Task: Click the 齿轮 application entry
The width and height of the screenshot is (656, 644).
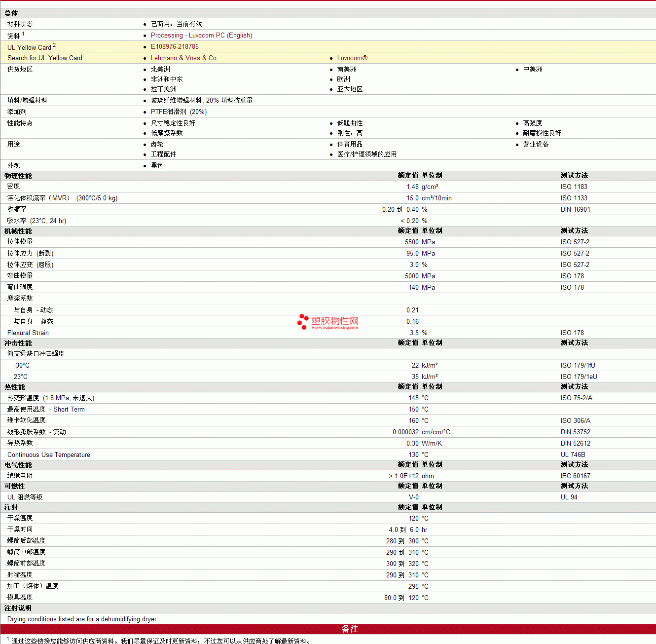Action: [x=157, y=145]
